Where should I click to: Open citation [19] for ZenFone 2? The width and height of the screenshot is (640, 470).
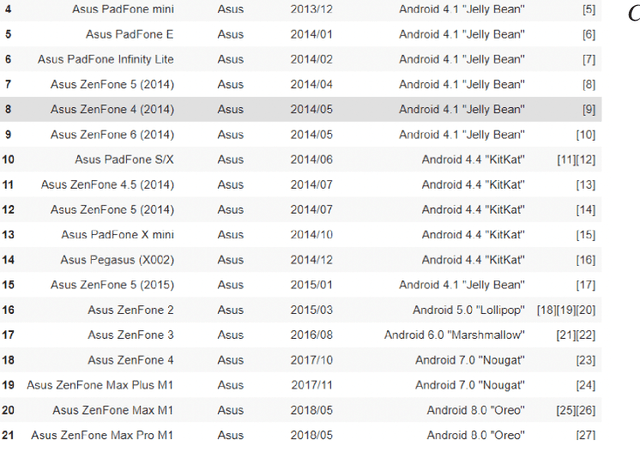[566, 310]
